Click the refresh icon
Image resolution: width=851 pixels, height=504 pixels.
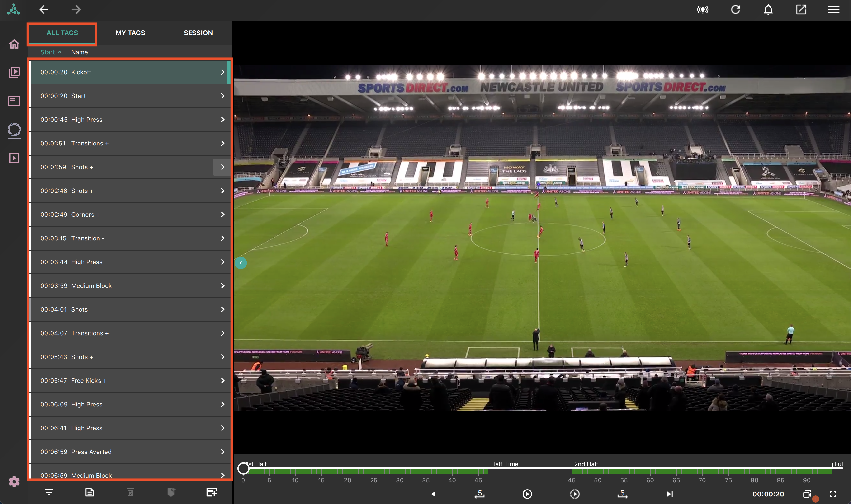tap(735, 9)
